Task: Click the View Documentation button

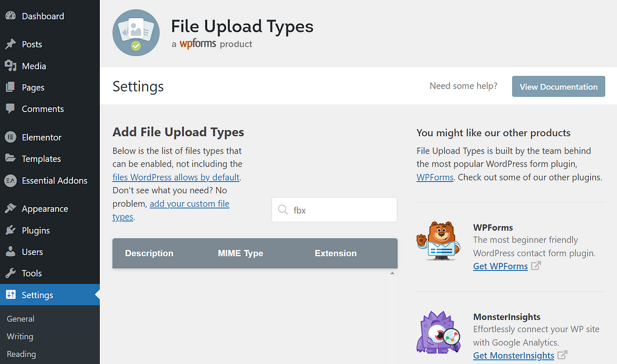Action: [558, 86]
